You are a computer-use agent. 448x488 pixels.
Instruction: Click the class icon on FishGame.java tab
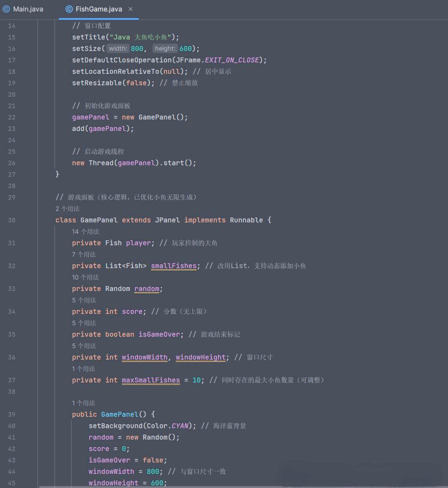pos(69,9)
